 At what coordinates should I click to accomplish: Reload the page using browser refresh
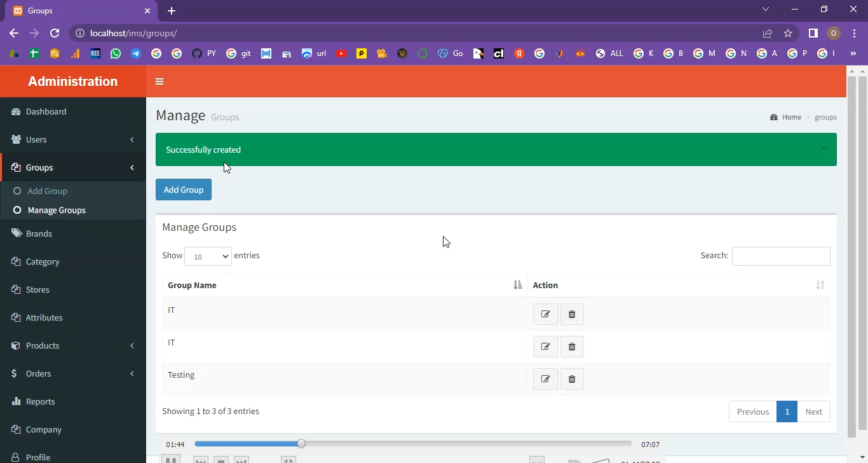pos(55,33)
